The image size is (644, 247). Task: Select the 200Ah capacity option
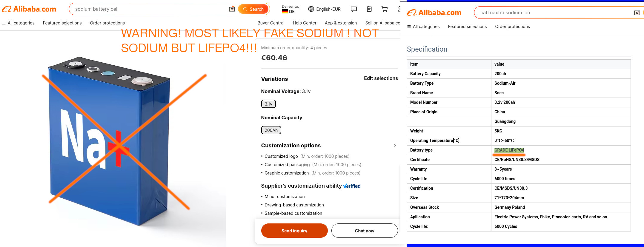pyautogui.click(x=271, y=130)
